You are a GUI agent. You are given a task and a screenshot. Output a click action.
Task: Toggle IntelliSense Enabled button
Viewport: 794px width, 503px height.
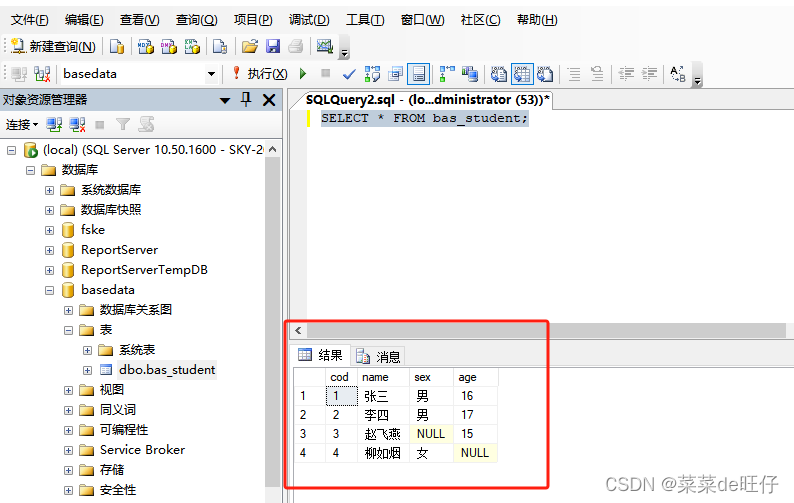coord(419,74)
